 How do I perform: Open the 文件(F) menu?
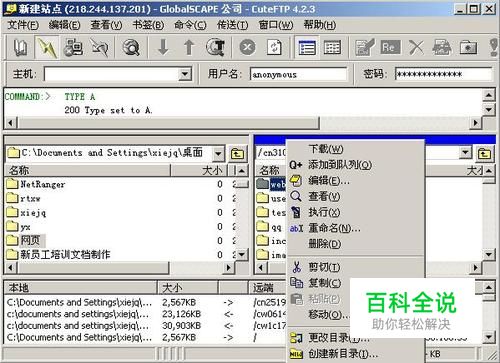(23, 25)
